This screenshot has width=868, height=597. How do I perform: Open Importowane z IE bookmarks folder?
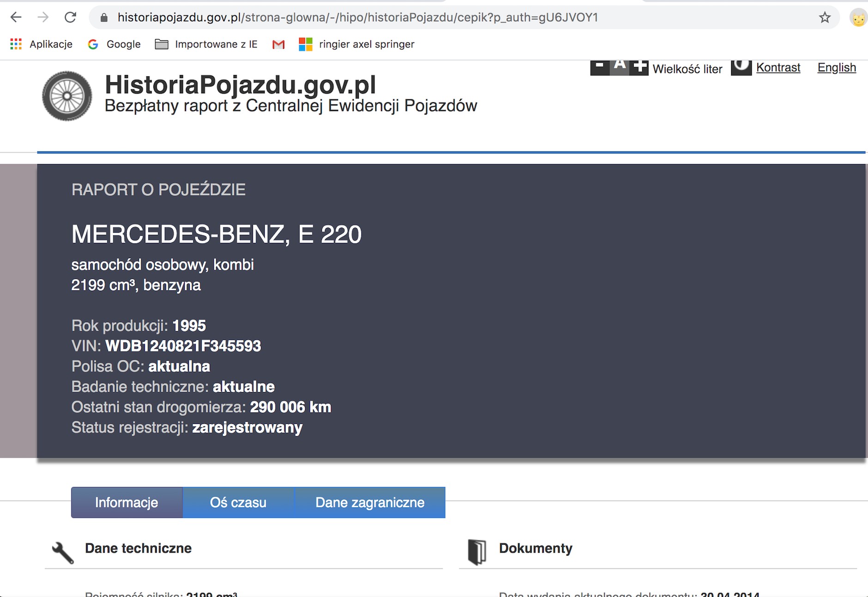pyautogui.click(x=206, y=44)
